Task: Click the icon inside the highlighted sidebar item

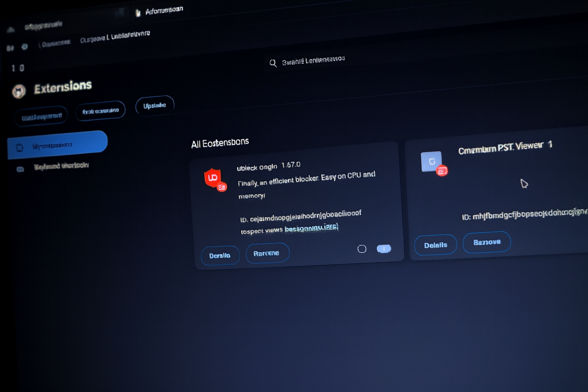Action: [20, 147]
